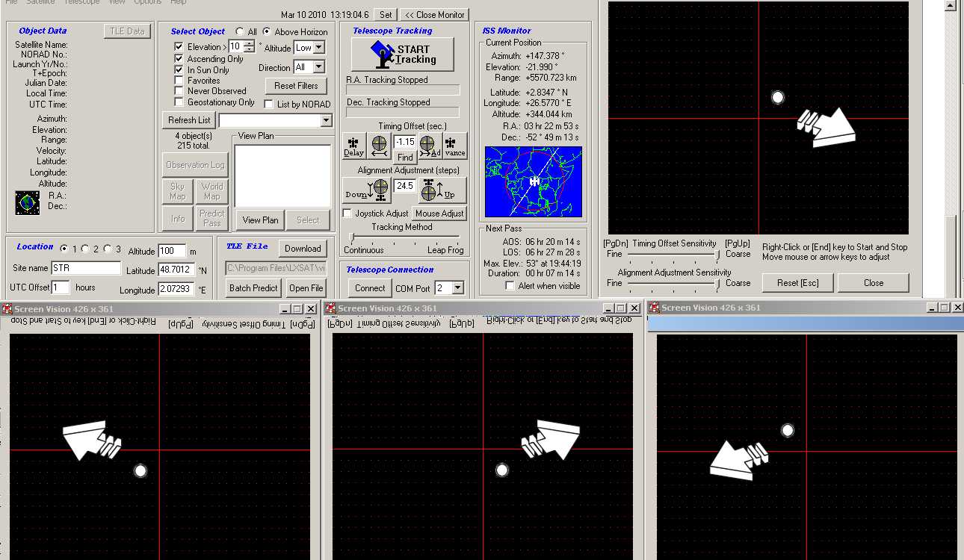Uncheck In Sun Only filter
This screenshot has width=964, height=560.
(179, 69)
